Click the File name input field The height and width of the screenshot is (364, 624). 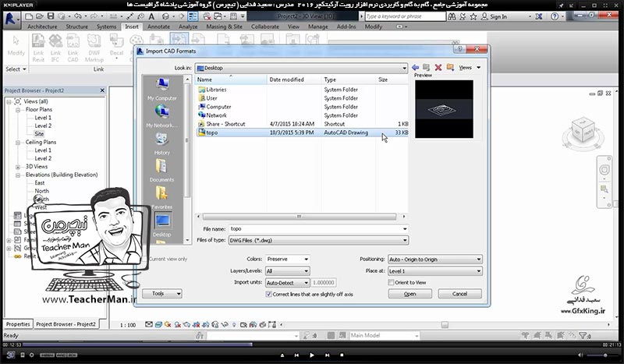click(318, 229)
